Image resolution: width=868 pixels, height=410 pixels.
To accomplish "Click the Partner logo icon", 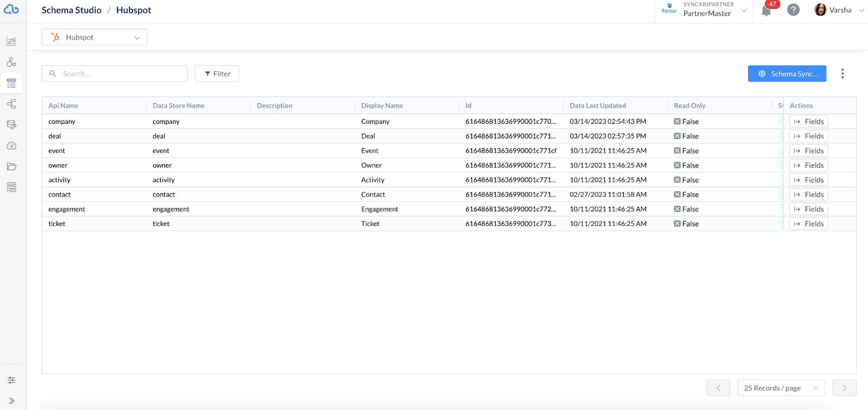I will tap(669, 8).
